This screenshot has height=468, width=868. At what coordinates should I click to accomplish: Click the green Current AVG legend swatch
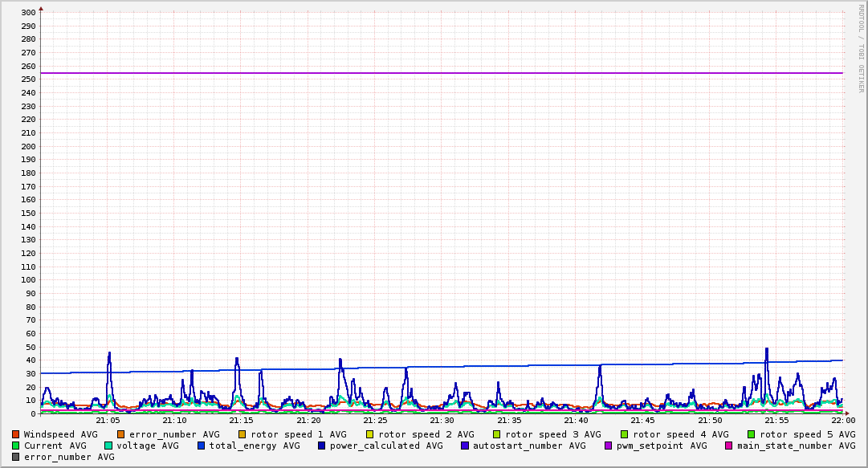click(x=16, y=446)
